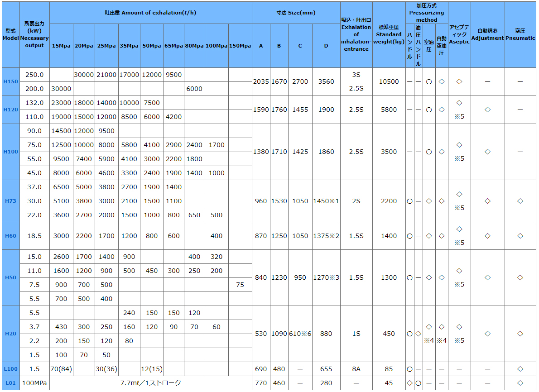
Task: Select the H73 model link
Action: tap(10, 201)
